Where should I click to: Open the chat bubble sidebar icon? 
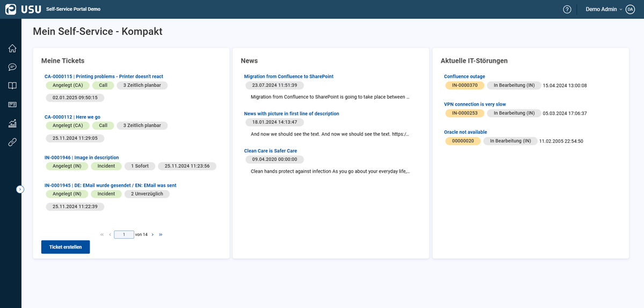point(12,67)
